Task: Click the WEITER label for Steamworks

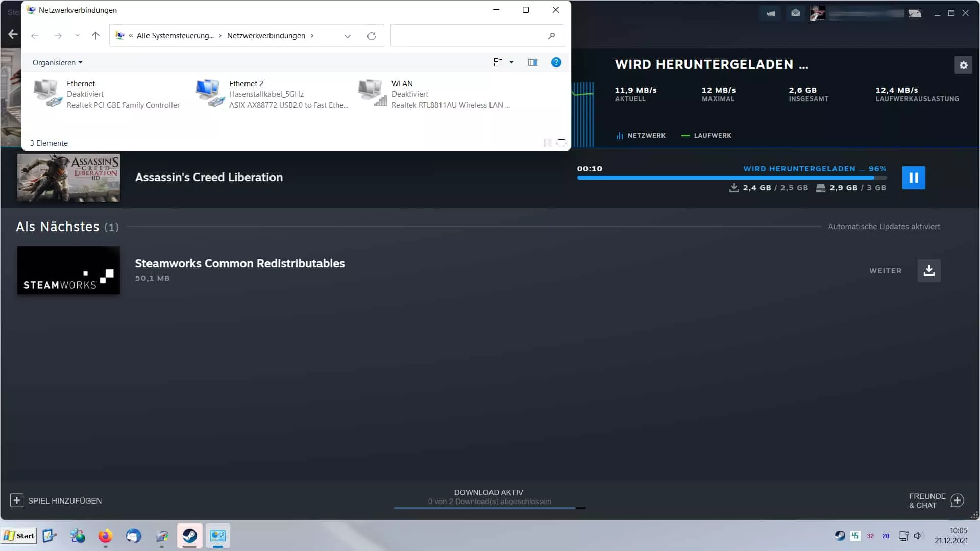Action: [x=885, y=271]
